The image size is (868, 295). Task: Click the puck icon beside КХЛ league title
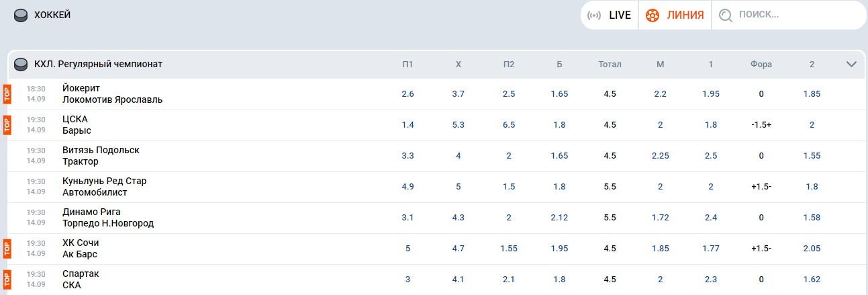pos(21,65)
